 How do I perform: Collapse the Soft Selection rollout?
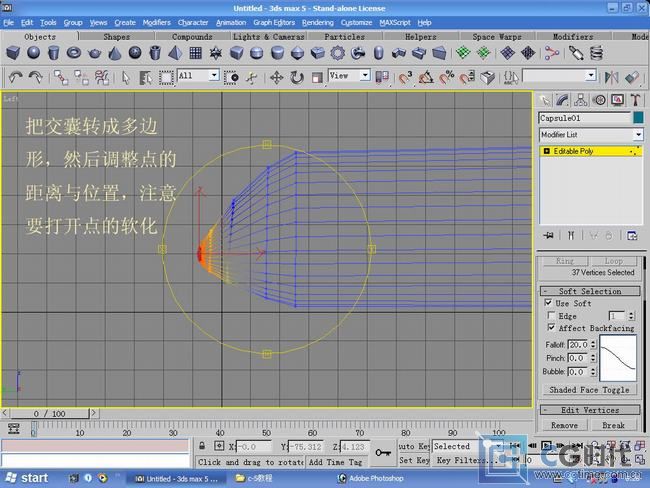(590, 291)
